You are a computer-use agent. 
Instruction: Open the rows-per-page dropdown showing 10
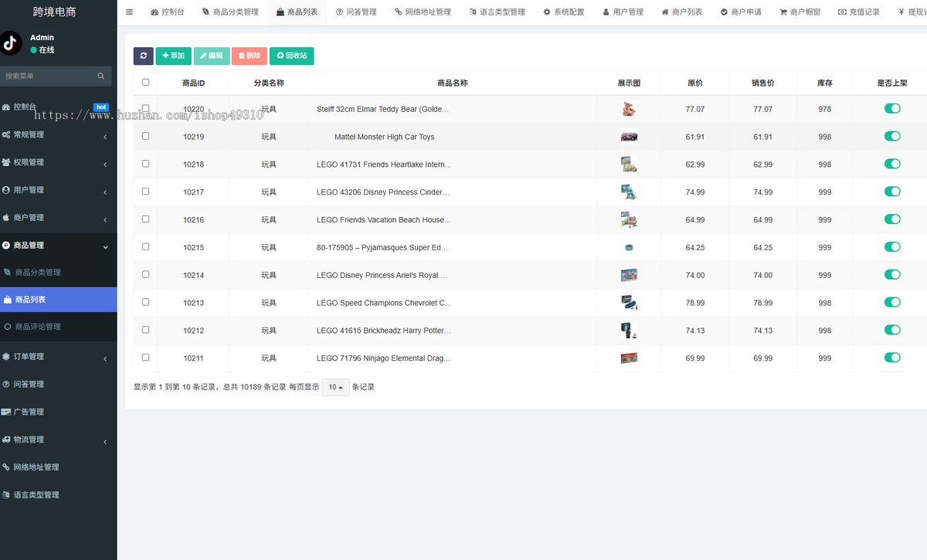pos(335,387)
